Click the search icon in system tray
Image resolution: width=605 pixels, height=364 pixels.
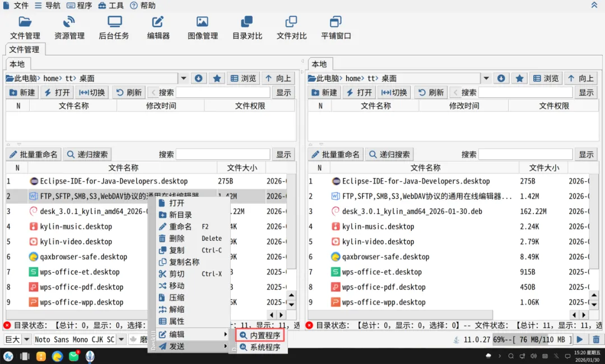tap(511, 356)
